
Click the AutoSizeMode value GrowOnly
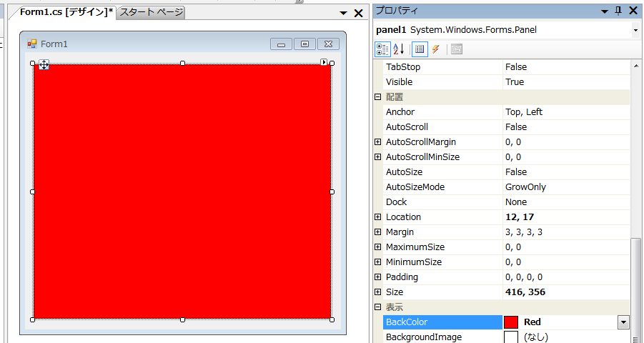[525, 187]
